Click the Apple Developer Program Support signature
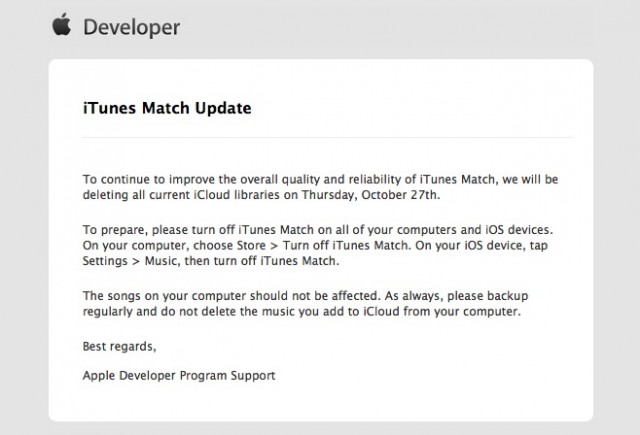 click(179, 376)
